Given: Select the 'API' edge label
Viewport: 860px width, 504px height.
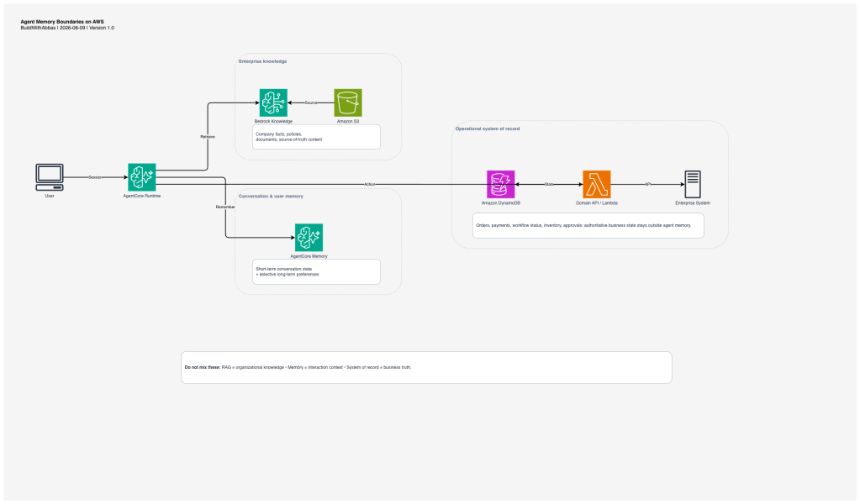Looking at the screenshot, I should [x=648, y=185].
